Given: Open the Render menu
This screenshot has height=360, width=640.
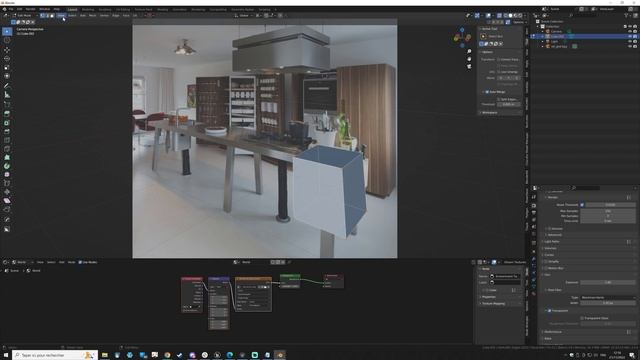Looking at the screenshot, I should coord(31,9).
